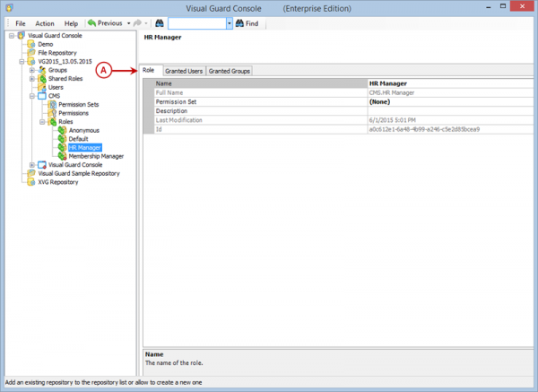Click the Visual Guard Console application icon under VG2015
The width and height of the screenshot is (538, 392).
[42, 165]
